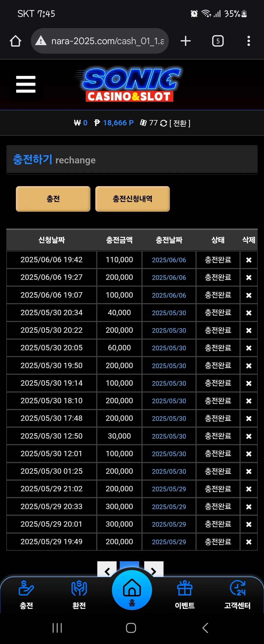Go to the previous page with left chevron

coord(107,570)
